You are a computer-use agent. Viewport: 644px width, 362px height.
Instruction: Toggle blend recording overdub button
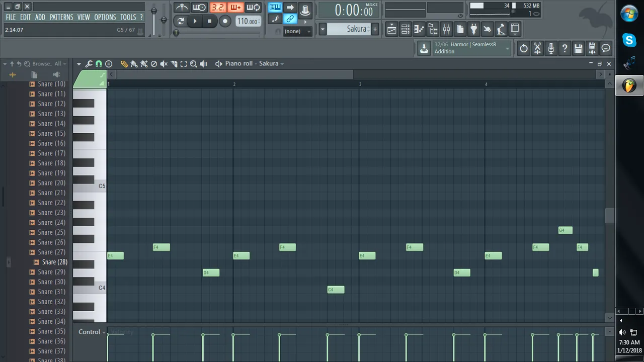pyautogui.click(x=235, y=8)
